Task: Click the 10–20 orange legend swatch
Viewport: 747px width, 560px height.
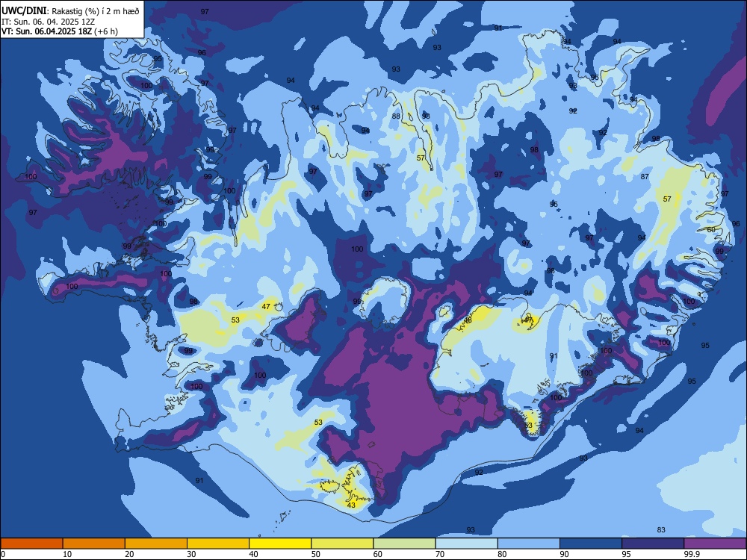Action: tap(94, 544)
